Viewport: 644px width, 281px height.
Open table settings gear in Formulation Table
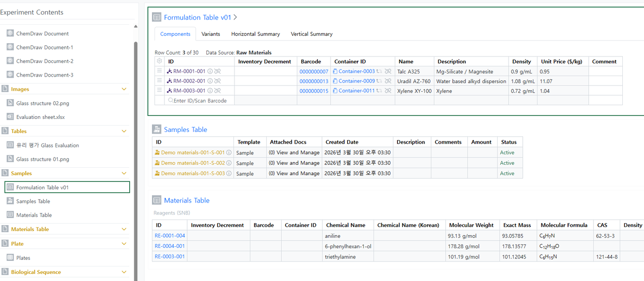159,61
